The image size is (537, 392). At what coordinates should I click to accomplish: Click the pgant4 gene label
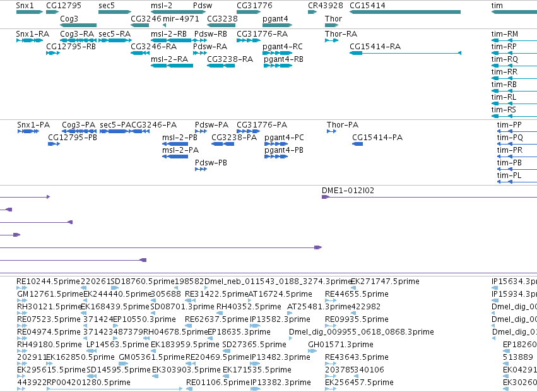[275, 18]
